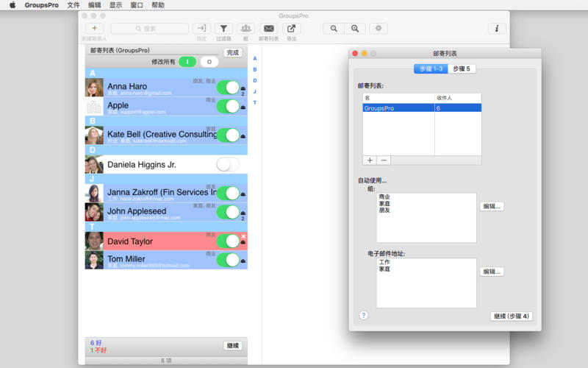The image size is (588, 368).
Task: Click 编辑... button next to groups list
Action: pyautogui.click(x=492, y=206)
